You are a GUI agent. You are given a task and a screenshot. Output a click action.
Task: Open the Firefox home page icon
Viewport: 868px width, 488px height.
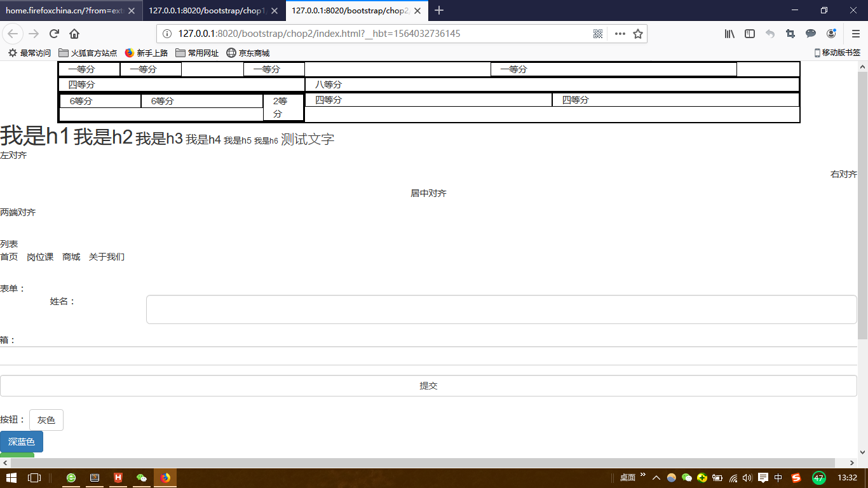click(74, 34)
